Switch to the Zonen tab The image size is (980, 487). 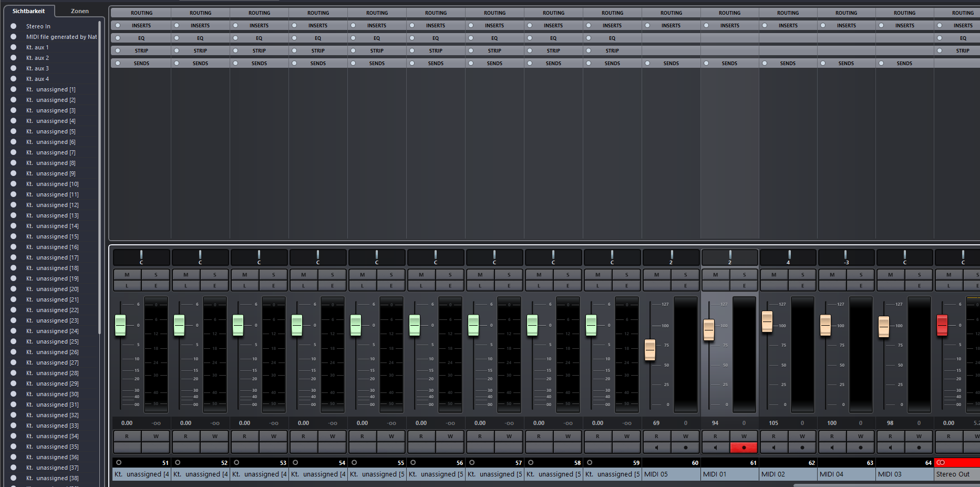[x=80, y=11]
